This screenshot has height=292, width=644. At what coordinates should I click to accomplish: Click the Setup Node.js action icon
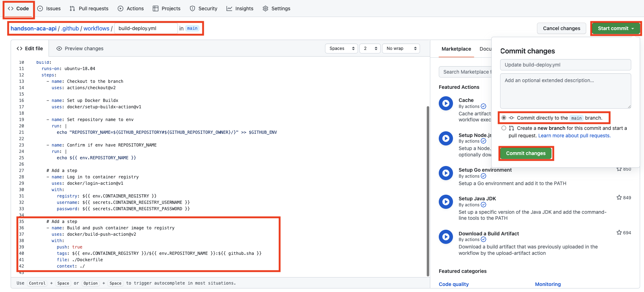tap(446, 138)
